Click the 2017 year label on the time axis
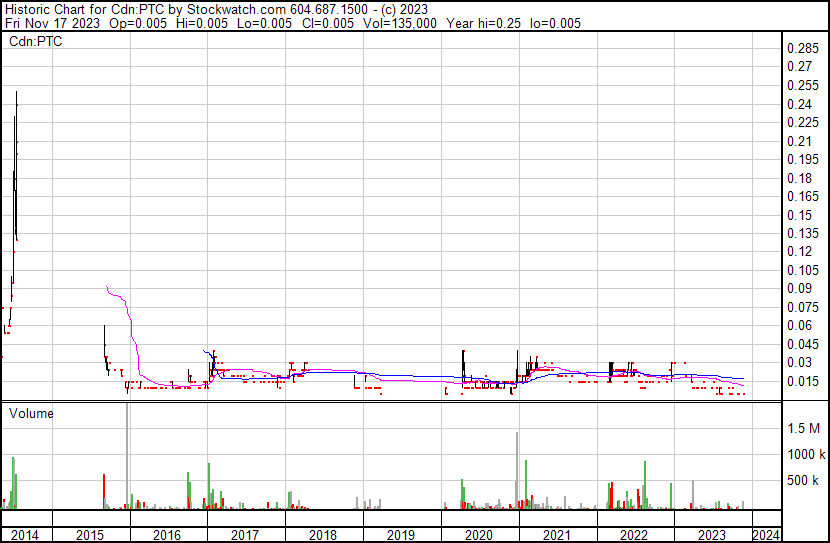This screenshot has width=830, height=543. click(x=245, y=535)
